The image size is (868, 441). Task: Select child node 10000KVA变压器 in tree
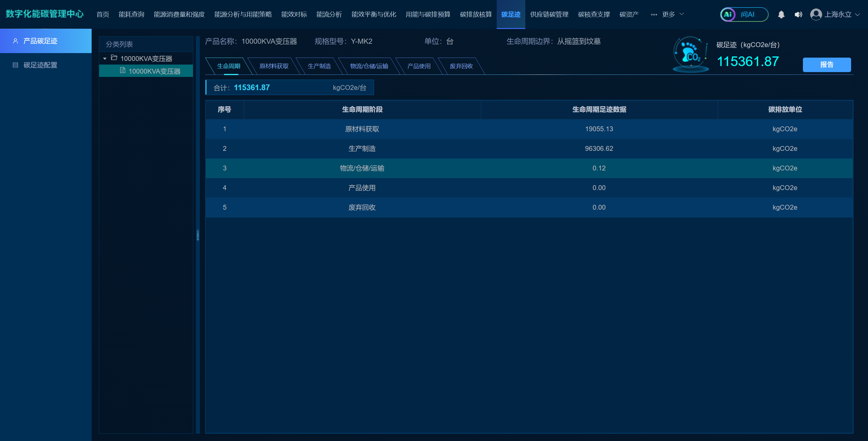point(146,71)
